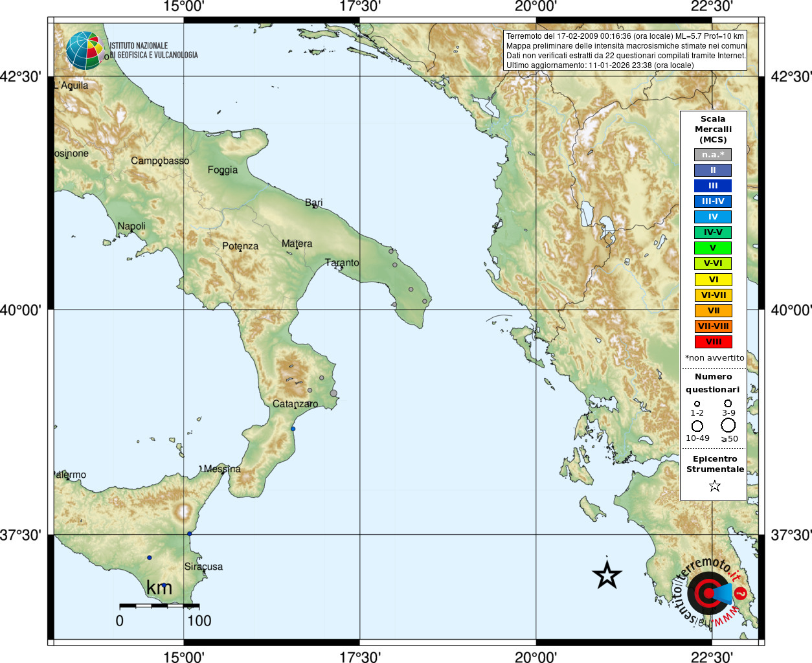
Task: Click the 40°00' label on the right axis
Action: 791,310
